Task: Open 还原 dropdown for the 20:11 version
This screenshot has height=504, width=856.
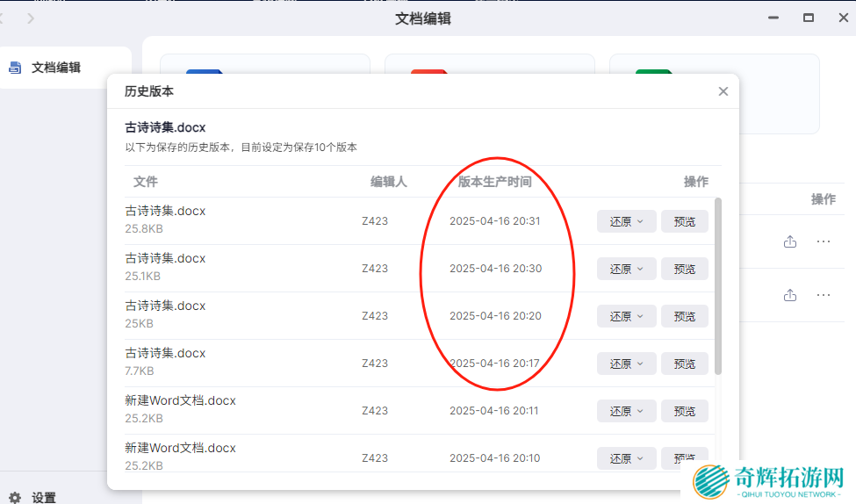Action: [x=627, y=411]
